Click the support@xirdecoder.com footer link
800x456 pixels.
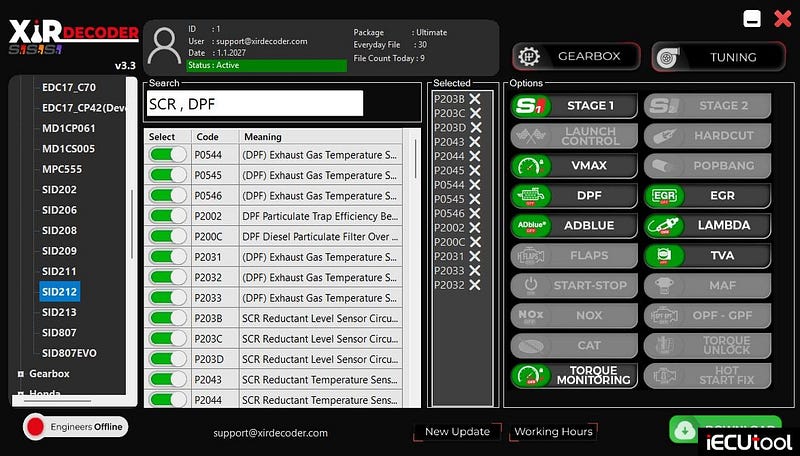click(270, 433)
